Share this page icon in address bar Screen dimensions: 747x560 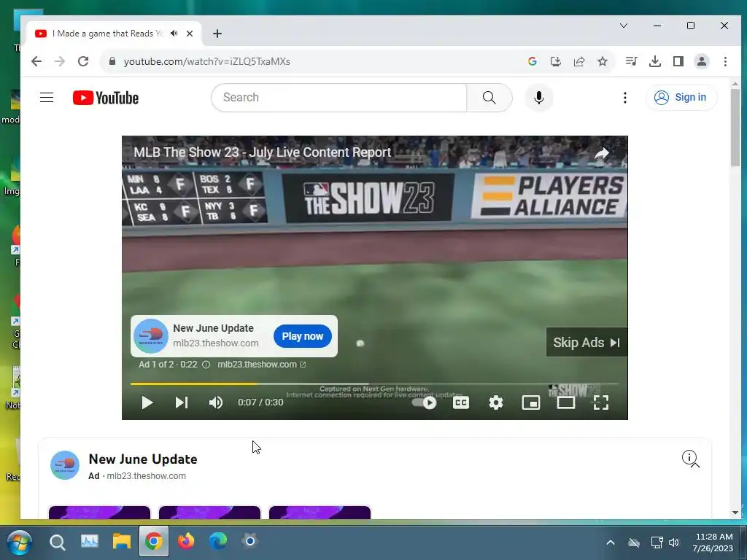pos(578,61)
